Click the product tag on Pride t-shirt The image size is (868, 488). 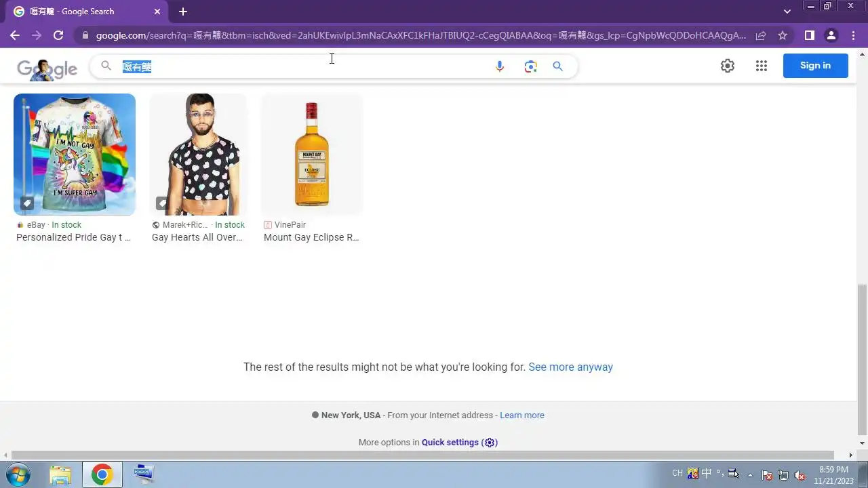click(26, 203)
